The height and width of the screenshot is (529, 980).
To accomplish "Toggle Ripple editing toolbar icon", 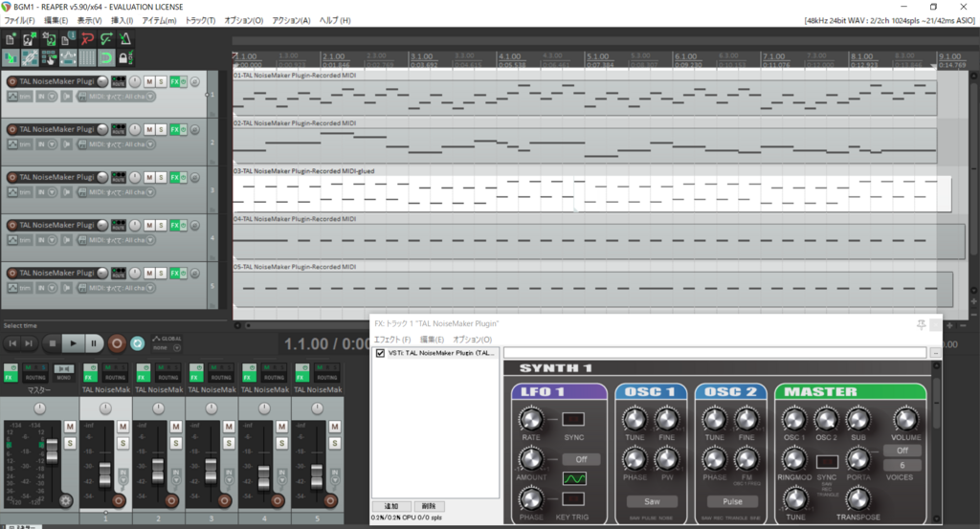I will tap(49, 58).
